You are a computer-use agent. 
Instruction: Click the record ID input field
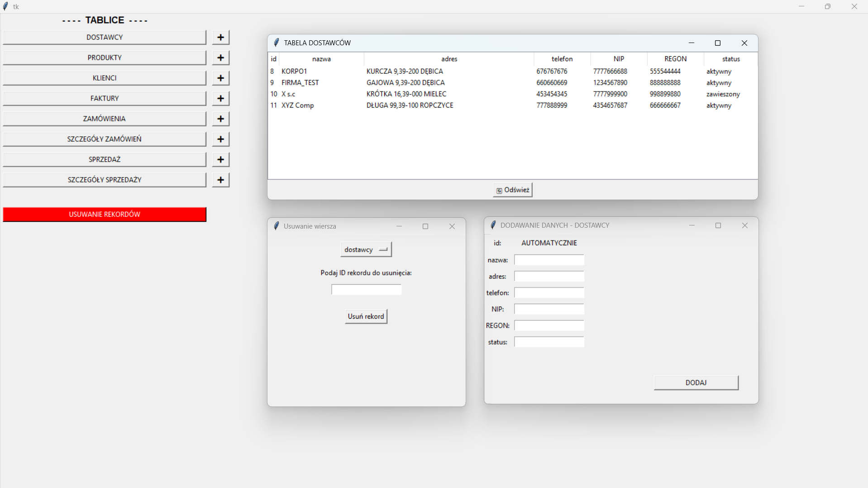(366, 289)
